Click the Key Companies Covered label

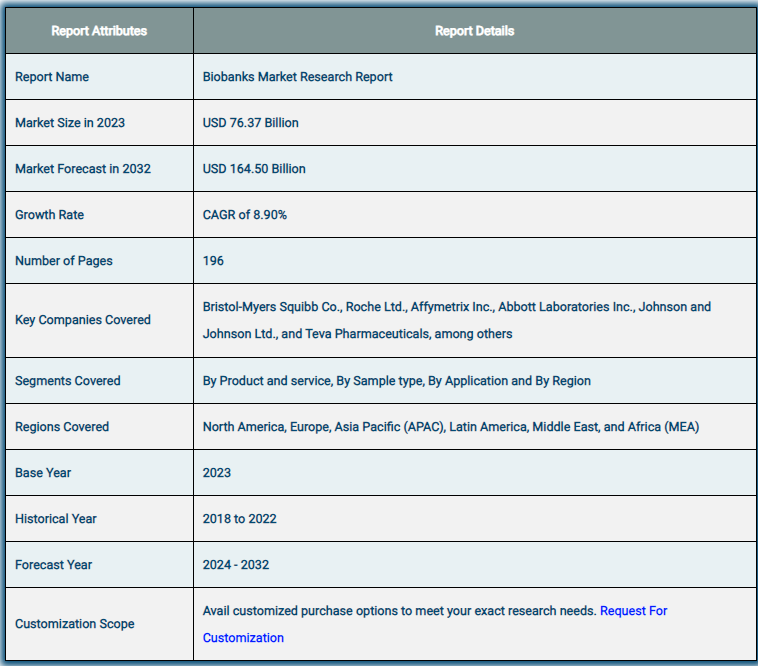[x=83, y=320]
